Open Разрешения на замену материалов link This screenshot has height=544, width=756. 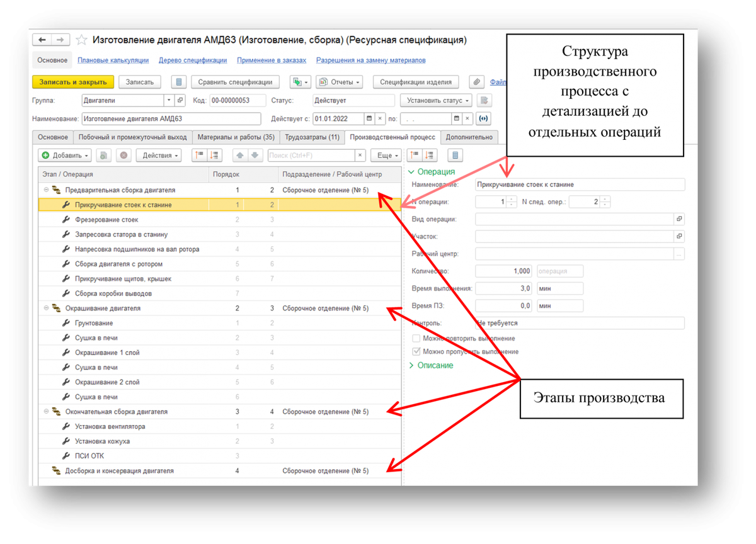pyautogui.click(x=370, y=60)
